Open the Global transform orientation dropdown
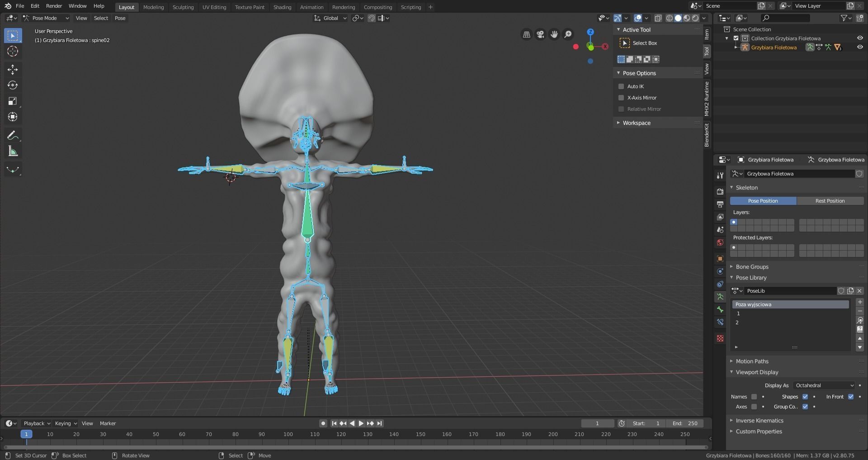 pos(330,18)
